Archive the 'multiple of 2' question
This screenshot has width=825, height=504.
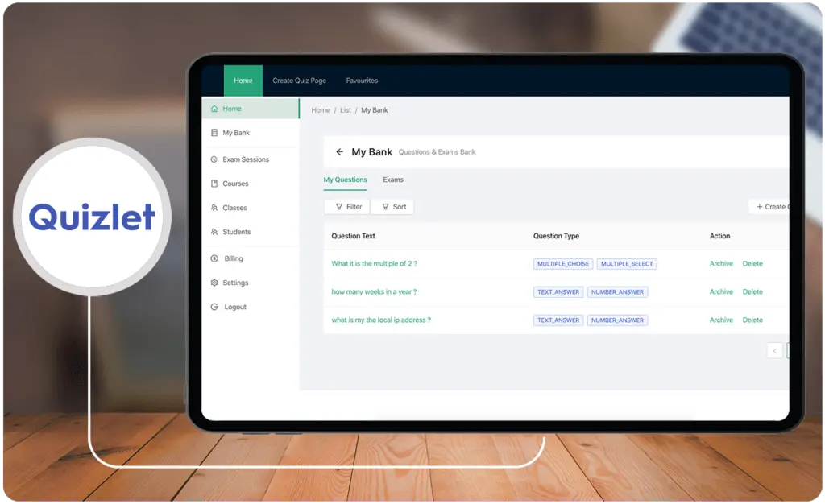tap(721, 264)
